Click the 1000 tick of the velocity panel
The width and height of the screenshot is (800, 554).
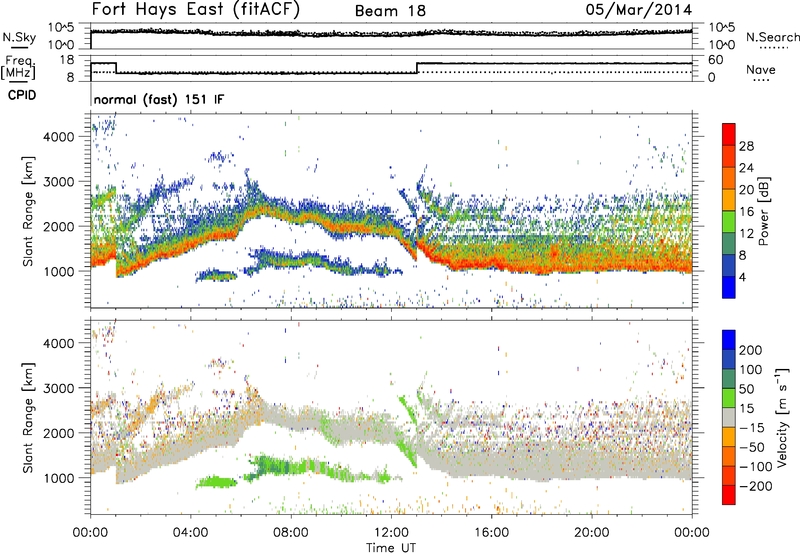[x=59, y=478]
